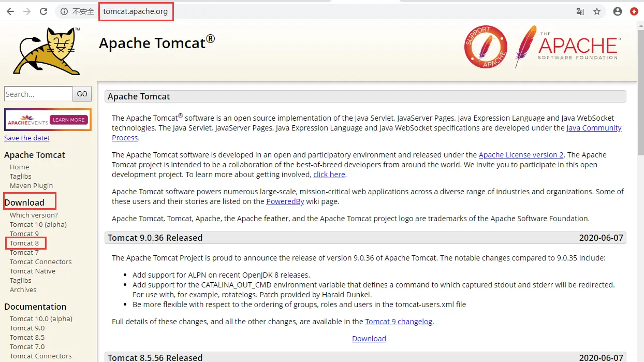Open the Chrome profile avatar icon

pos(617,11)
